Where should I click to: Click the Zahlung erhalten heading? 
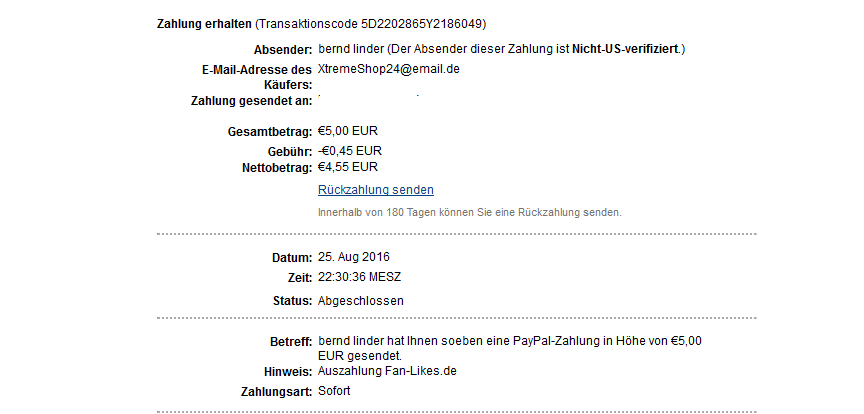pos(205,24)
